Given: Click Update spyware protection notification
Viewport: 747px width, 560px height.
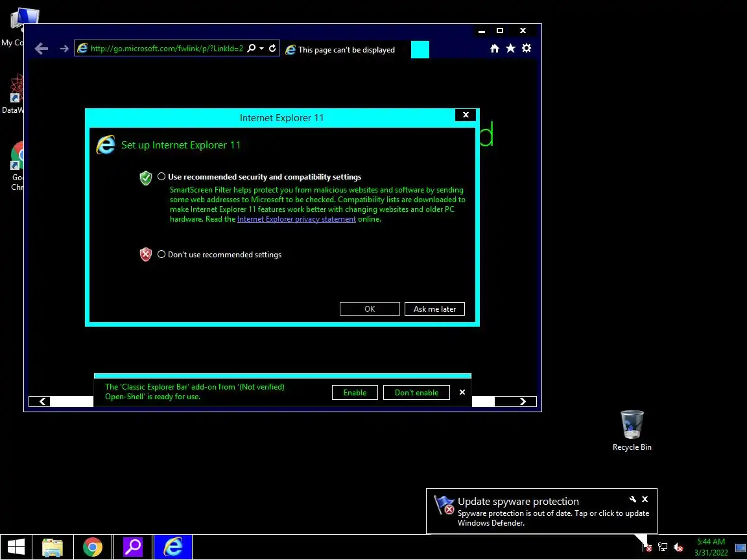Looking at the screenshot, I should pyautogui.click(x=541, y=511).
